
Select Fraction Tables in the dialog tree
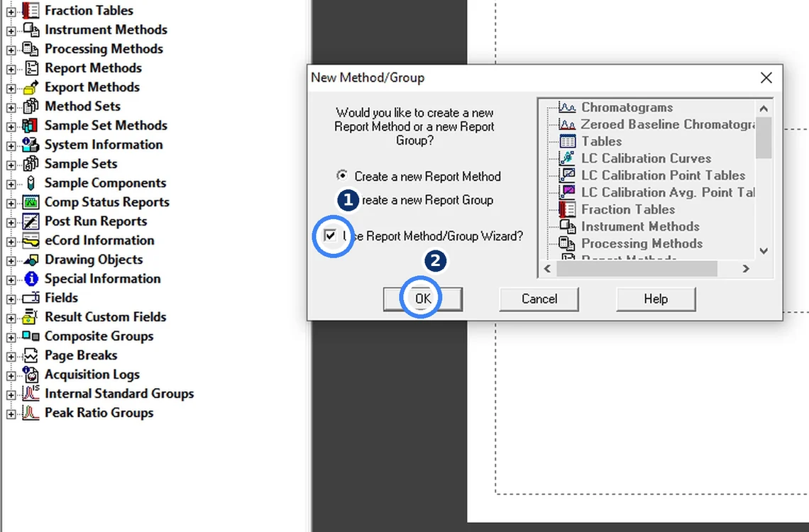click(628, 209)
